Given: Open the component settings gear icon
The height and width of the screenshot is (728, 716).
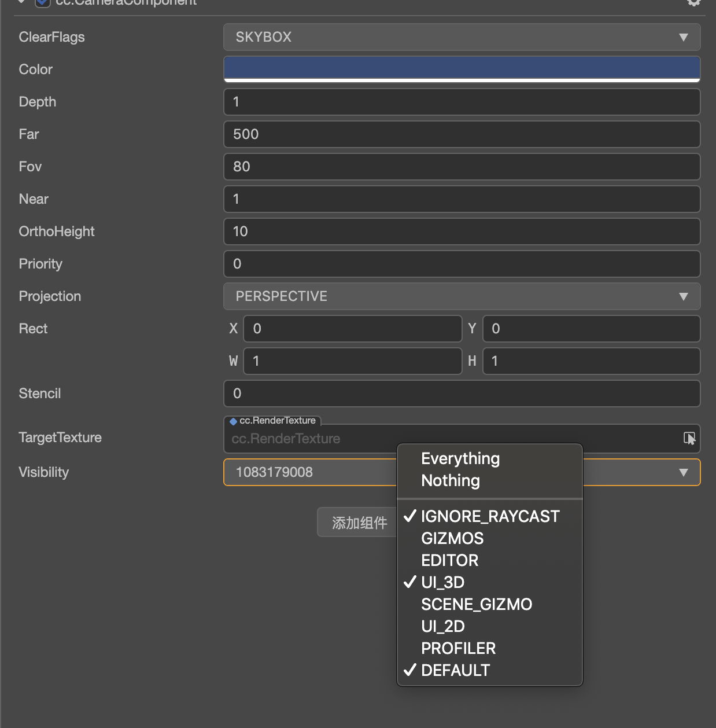Looking at the screenshot, I should (693, 2).
